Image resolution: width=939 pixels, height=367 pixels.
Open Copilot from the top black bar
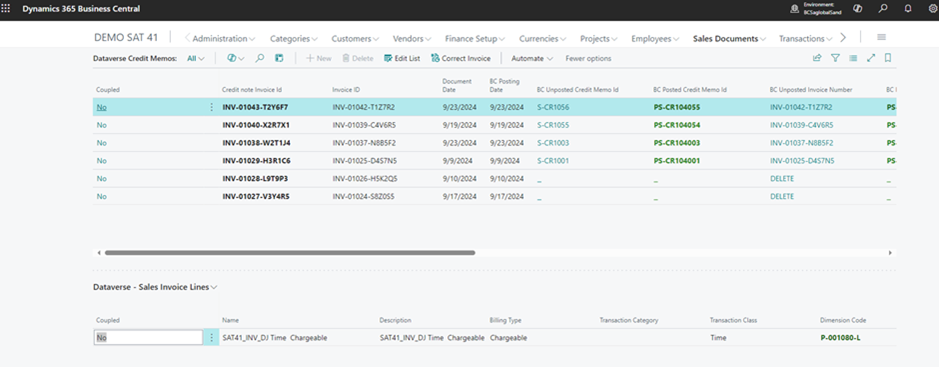pyautogui.click(x=857, y=9)
